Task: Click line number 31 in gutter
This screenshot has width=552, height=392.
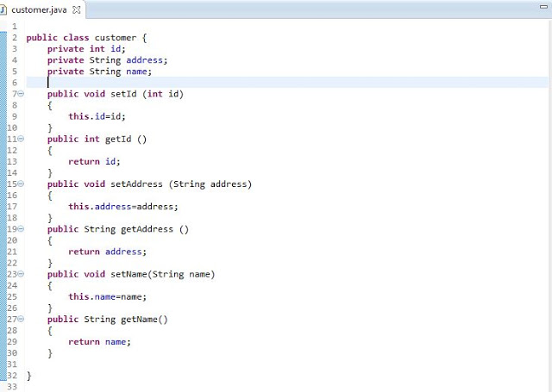Action: point(12,364)
